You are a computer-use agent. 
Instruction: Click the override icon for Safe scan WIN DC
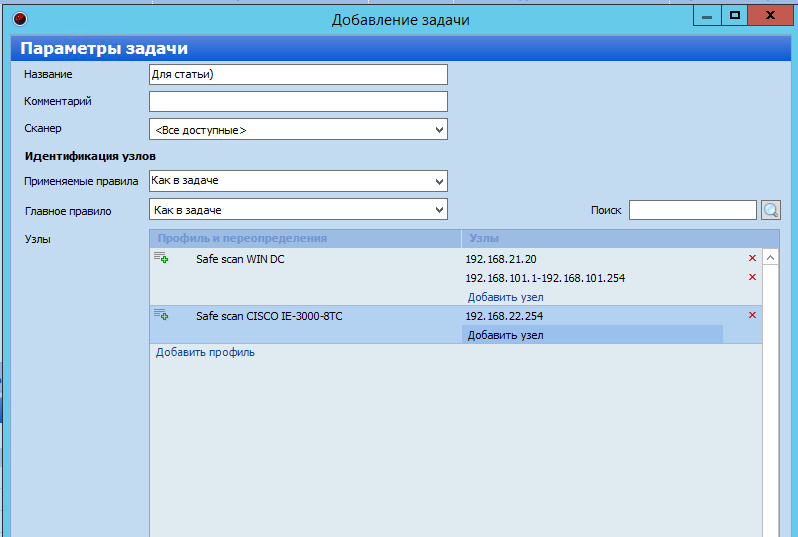click(161, 258)
